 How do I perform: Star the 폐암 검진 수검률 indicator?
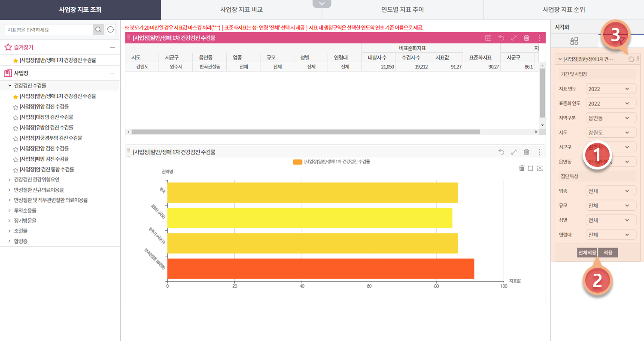pos(16,159)
